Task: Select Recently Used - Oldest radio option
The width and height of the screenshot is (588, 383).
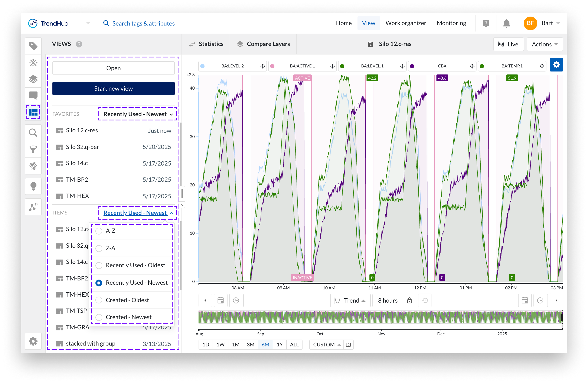Action: 99,266
